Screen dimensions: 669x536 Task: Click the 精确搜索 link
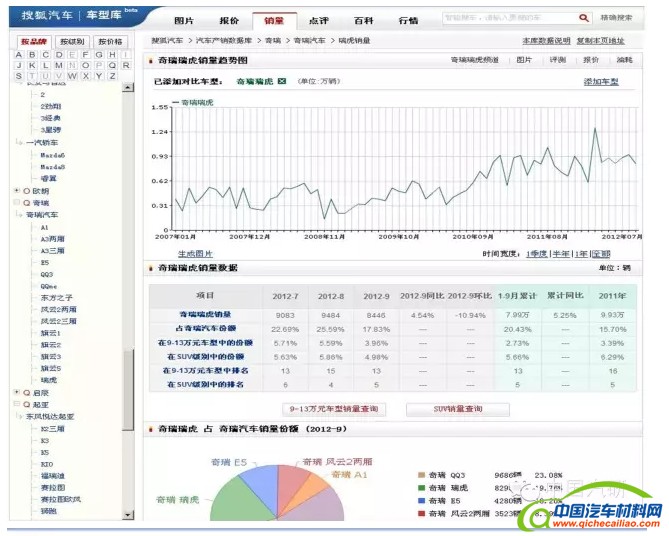[x=616, y=18]
